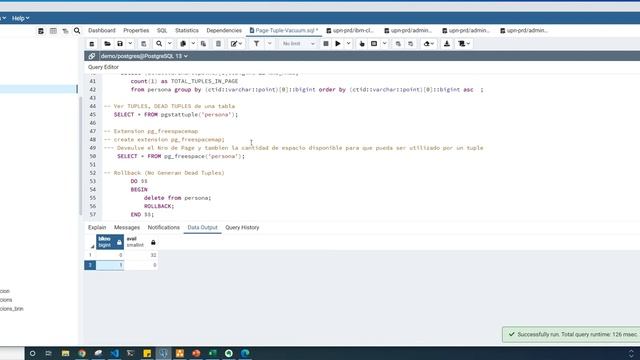Screen dimensions: 640x360
Task: Click the Delete rows trash icon
Action: pyautogui.click(x=218, y=44)
